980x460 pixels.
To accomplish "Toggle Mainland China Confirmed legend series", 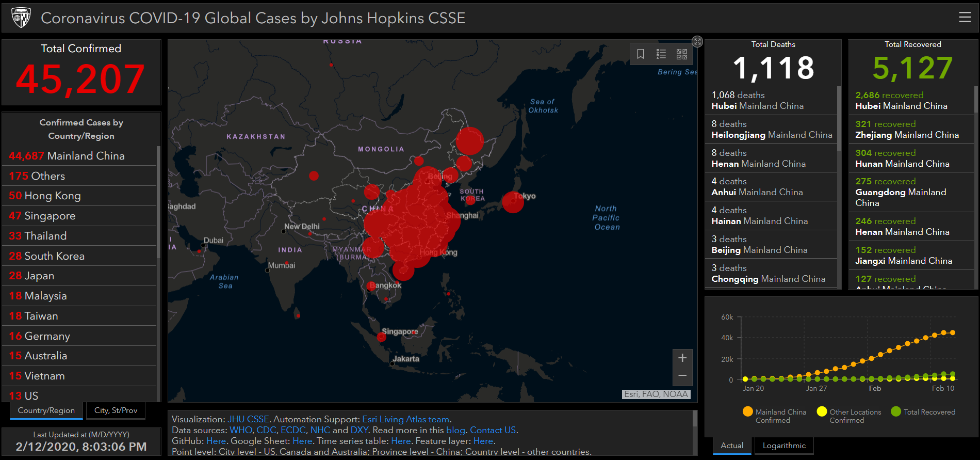I will tap(774, 416).
